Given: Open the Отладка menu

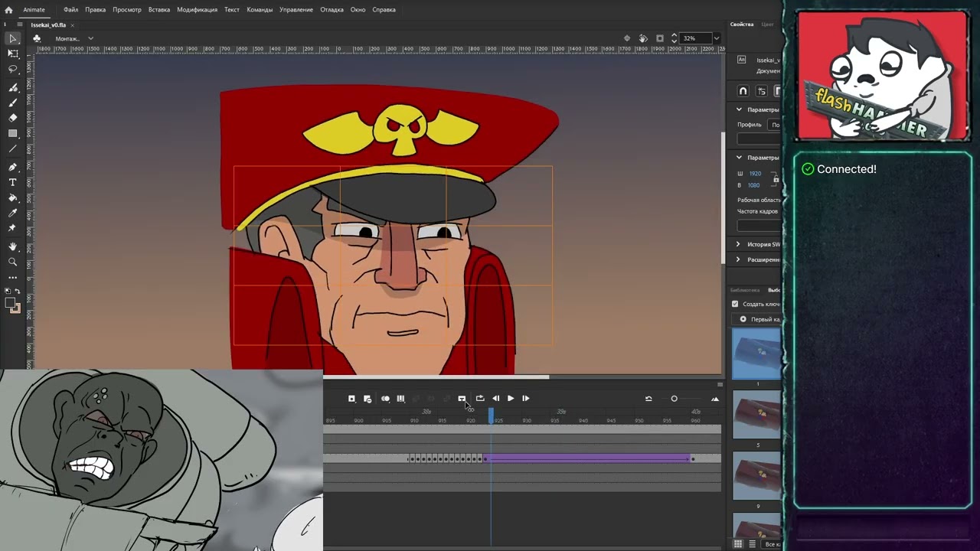Looking at the screenshot, I should (x=332, y=10).
